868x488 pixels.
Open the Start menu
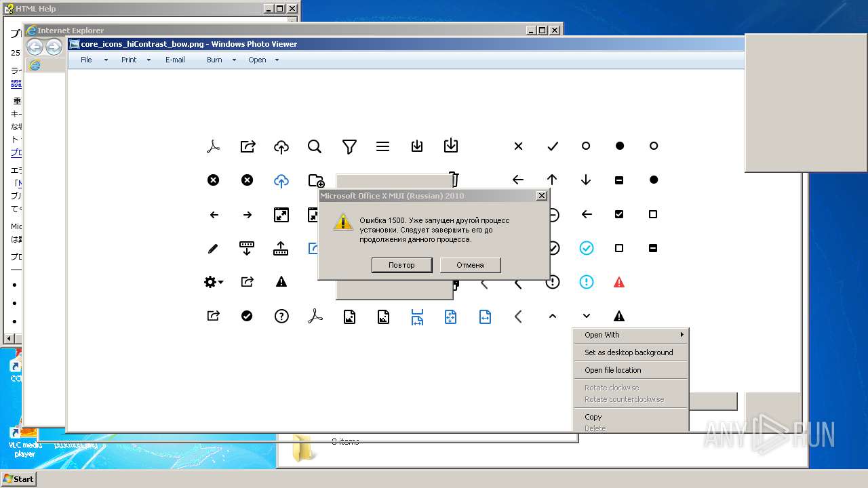pyautogui.click(x=18, y=479)
